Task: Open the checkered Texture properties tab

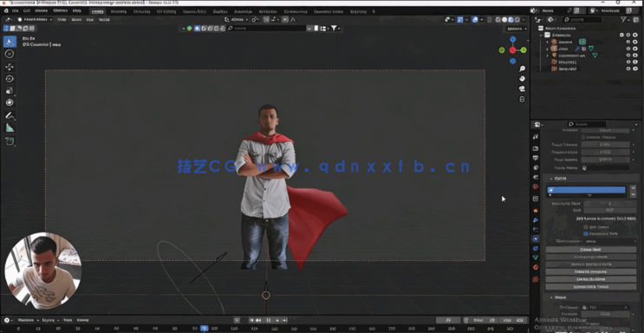Action: tap(536, 279)
